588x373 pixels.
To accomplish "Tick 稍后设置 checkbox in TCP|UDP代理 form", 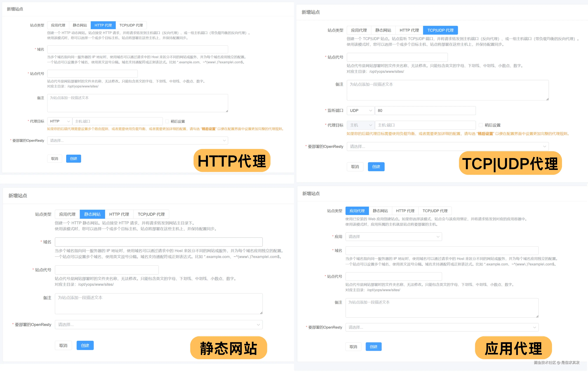I will (481, 125).
